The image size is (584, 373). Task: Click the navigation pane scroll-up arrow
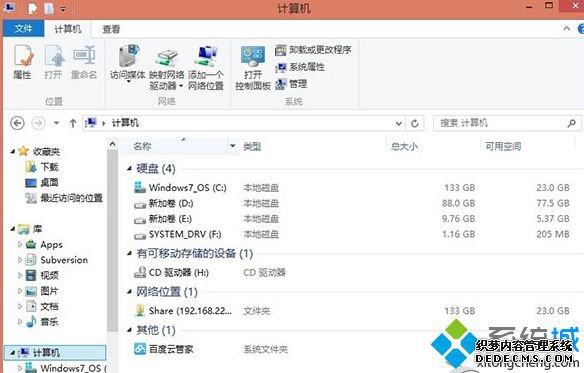point(112,144)
